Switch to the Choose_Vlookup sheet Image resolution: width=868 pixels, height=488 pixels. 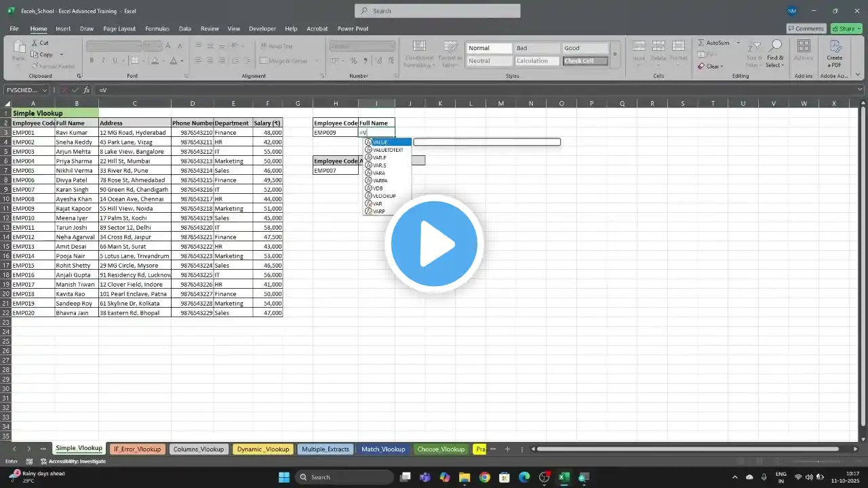pos(441,449)
